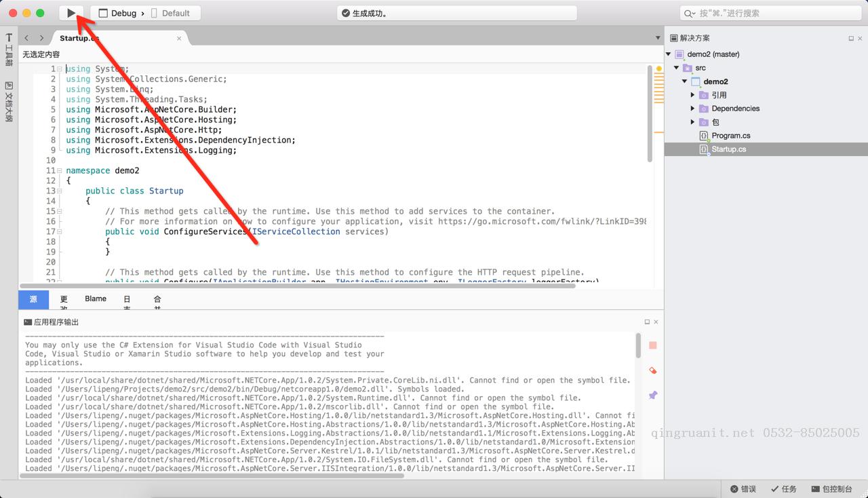Open the Debug configuration selector
The image size is (868, 498).
[x=118, y=13]
